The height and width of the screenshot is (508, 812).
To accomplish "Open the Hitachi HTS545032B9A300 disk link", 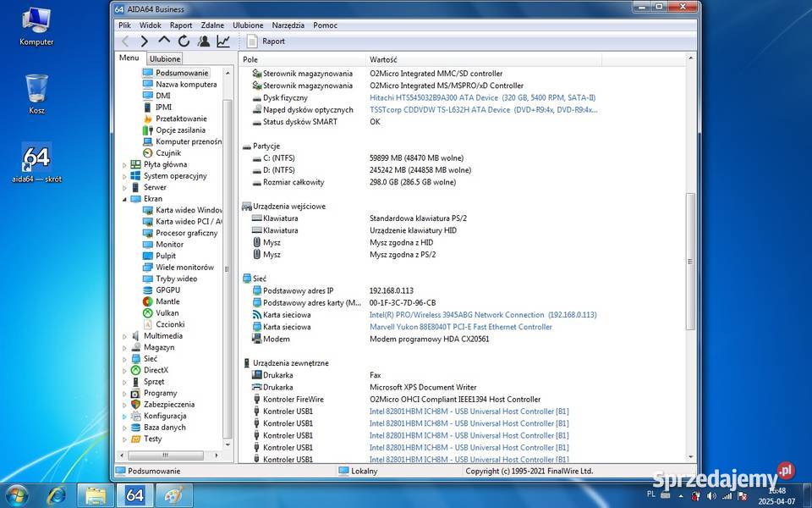I will click(482, 97).
